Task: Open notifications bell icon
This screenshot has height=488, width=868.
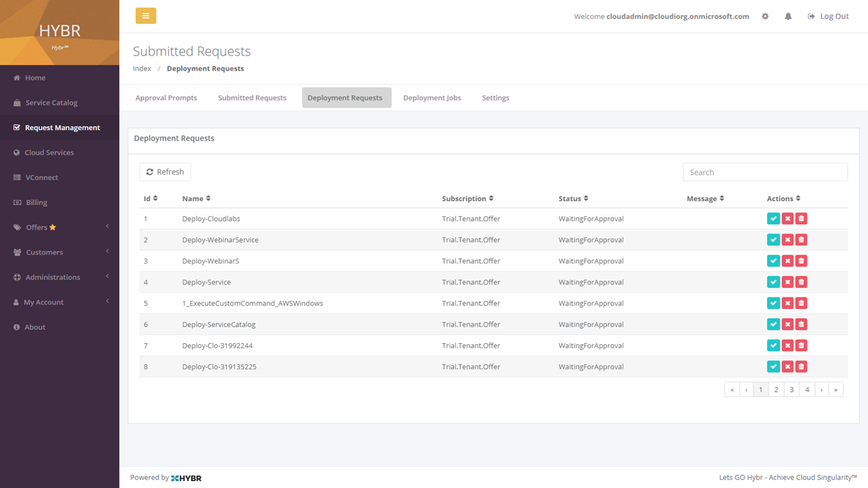Action: (788, 16)
